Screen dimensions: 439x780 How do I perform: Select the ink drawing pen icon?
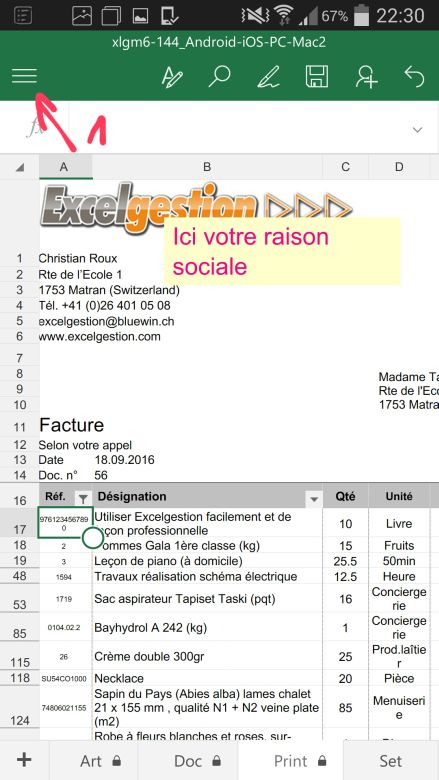pyautogui.click(x=268, y=77)
